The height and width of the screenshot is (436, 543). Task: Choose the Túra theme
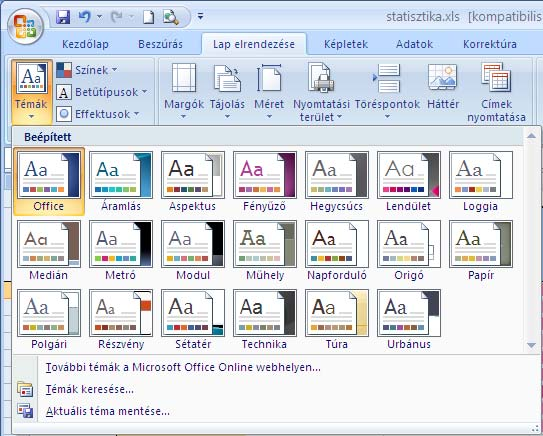(x=337, y=320)
